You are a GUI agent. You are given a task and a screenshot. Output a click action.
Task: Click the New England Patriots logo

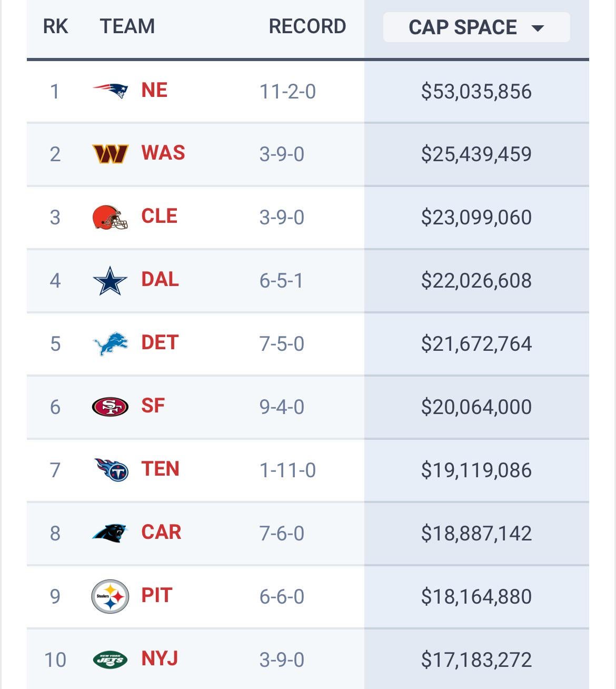click(x=110, y=91)
